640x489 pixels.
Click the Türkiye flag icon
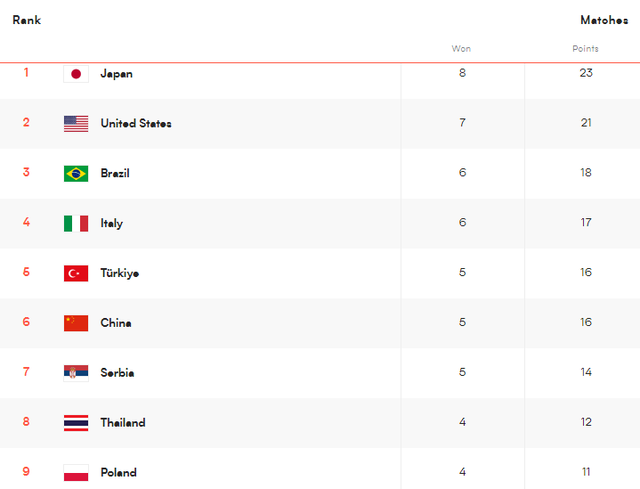pyautogui.click(x=76, y=273)
